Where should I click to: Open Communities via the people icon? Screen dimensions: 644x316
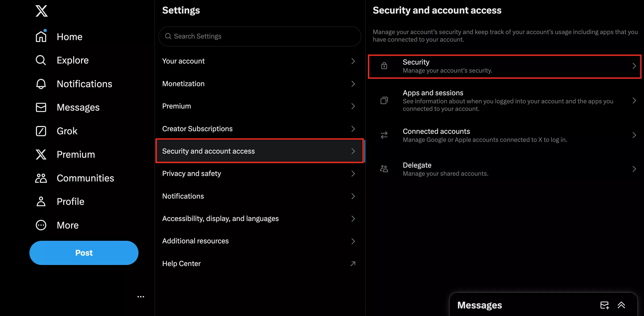click(41, 178)
